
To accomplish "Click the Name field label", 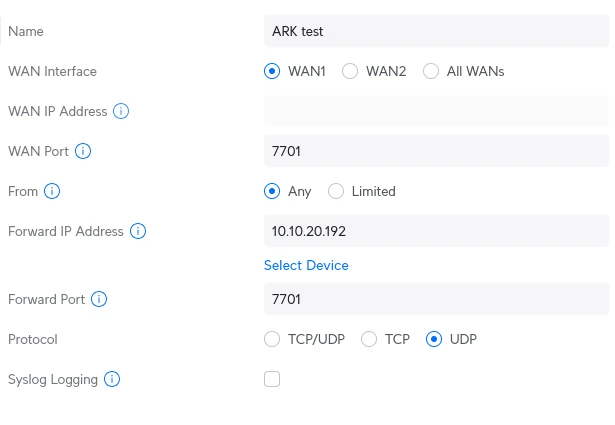I will 26,31.
